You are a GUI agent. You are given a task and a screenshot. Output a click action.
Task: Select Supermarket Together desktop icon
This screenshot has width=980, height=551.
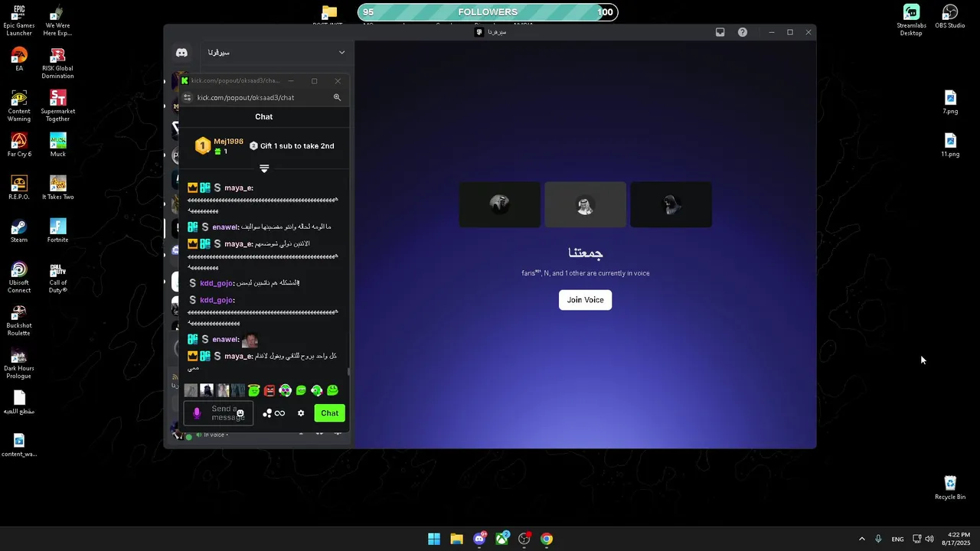tap(57, 106)
